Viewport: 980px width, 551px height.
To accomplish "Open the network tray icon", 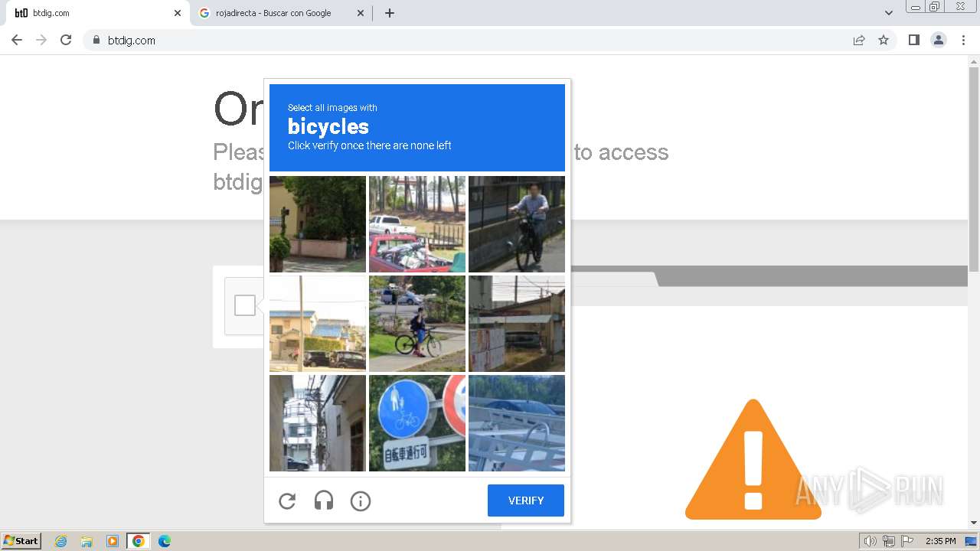I will pyautogui.click(x=889, y=541).
